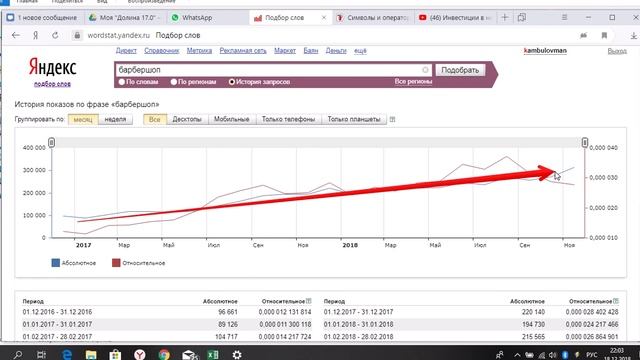Click the help icon next to left 'Относительное' header
The image size is (640, 360).
[309, 301]
